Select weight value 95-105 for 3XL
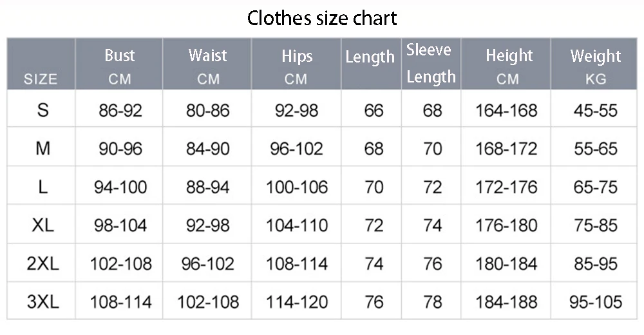 pos(596,301)
